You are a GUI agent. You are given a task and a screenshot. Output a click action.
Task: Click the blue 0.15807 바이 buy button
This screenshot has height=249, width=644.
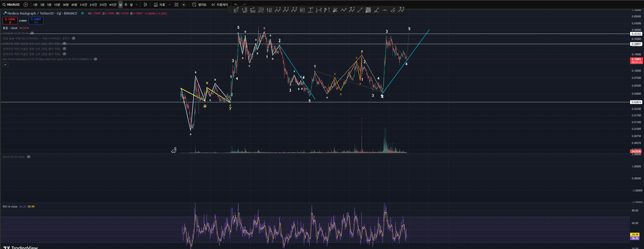[x=36, y=20]
